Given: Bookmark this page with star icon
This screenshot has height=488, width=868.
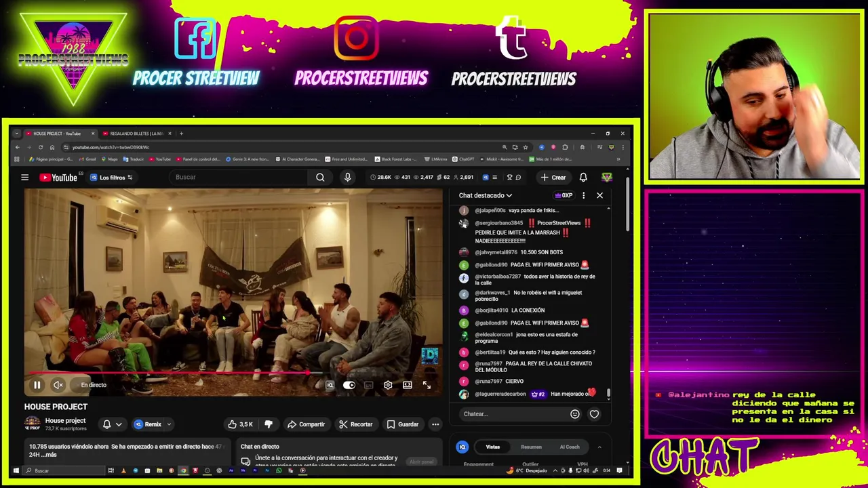Looking at the screenshot, I should [526, 147].
